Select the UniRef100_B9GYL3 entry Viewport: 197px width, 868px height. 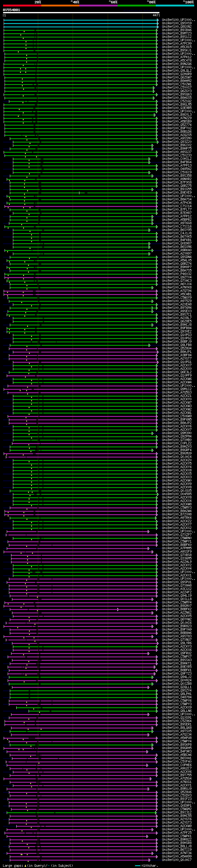pos(177,115)
